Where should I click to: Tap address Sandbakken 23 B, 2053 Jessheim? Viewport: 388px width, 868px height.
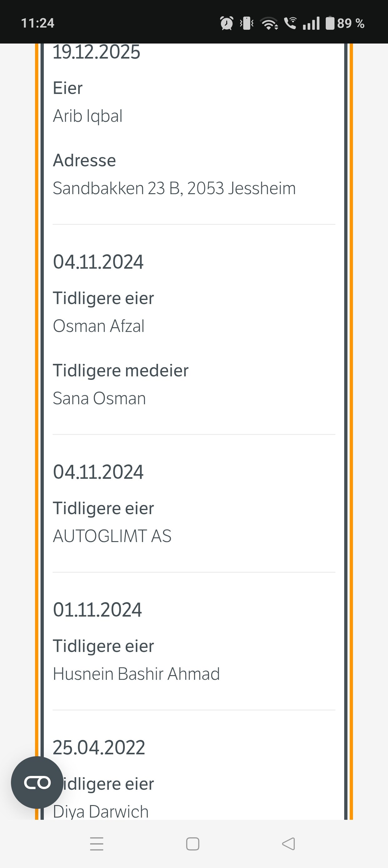click(x=174, y=188)
